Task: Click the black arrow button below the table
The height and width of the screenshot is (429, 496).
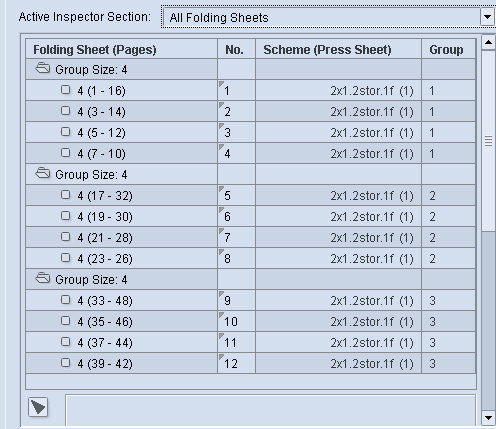Action: 38,407
